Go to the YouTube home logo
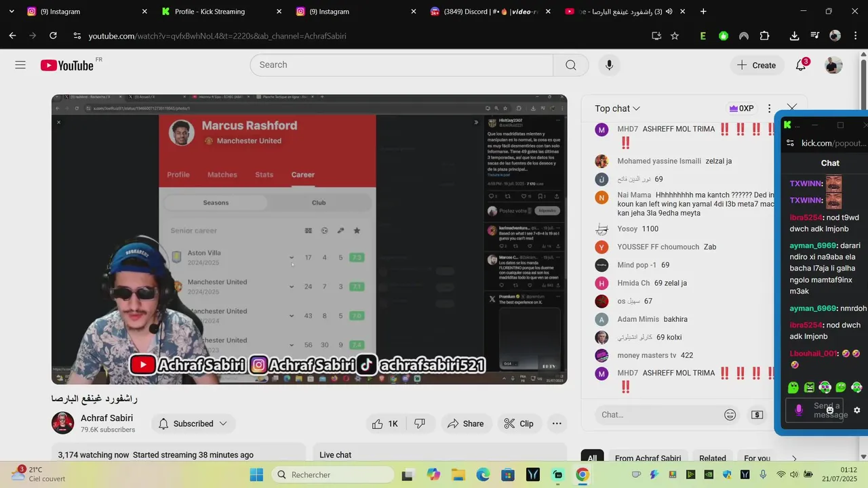Image resolution: width=868 pixels, height=488 pixels. pyautogui.click(x=67, y=65)
